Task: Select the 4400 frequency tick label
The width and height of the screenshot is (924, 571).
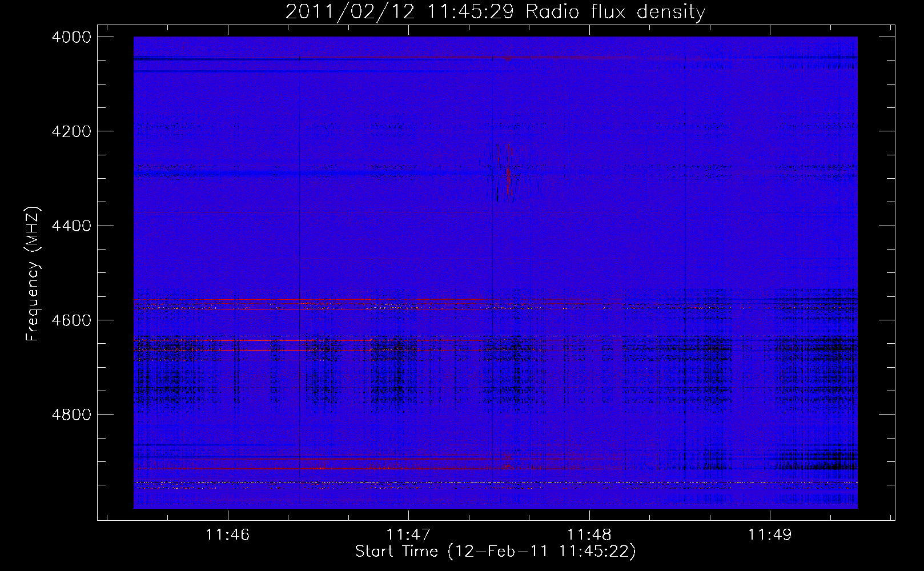Action: click(x=71, y=226)
